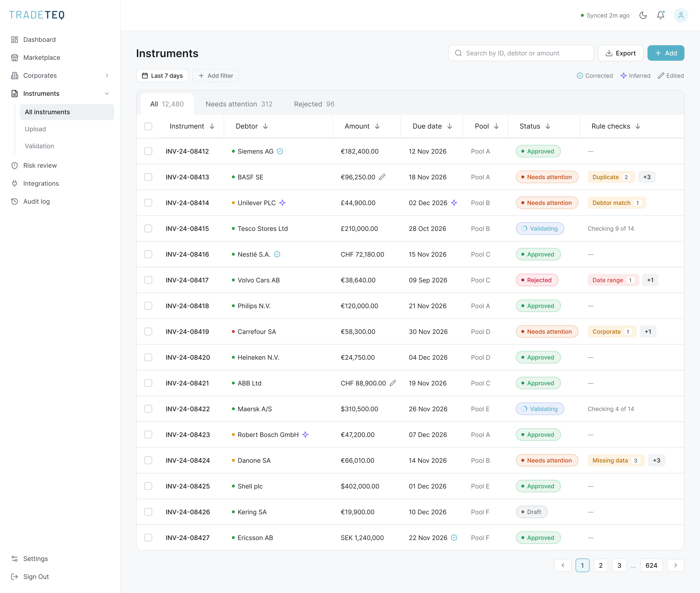Image resolution: width=700 pixels, height=593 pixels.
Task: Open Validation in sidebar
Action: click(39, 146)
